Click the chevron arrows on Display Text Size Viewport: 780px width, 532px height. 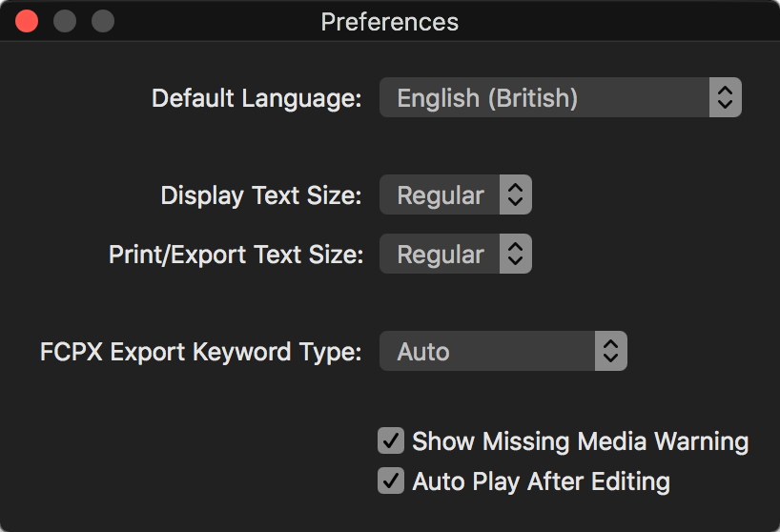point(515,194)
